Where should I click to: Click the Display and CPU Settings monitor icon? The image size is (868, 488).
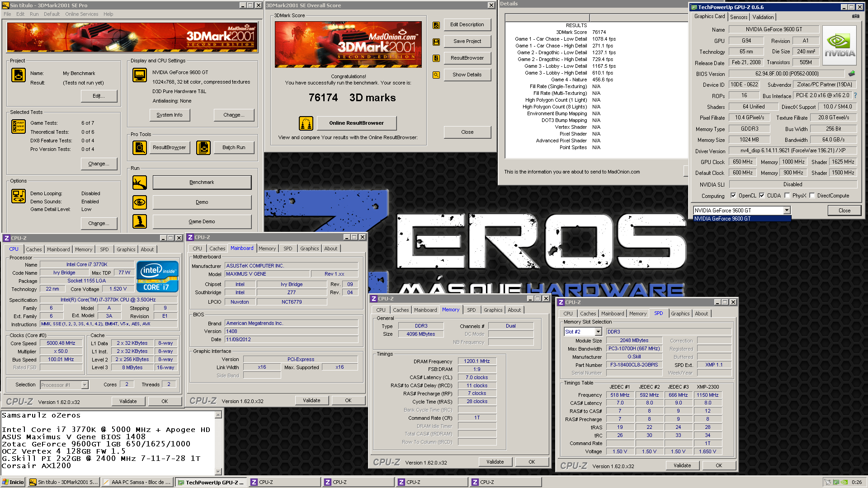click(x=140, y=75)
